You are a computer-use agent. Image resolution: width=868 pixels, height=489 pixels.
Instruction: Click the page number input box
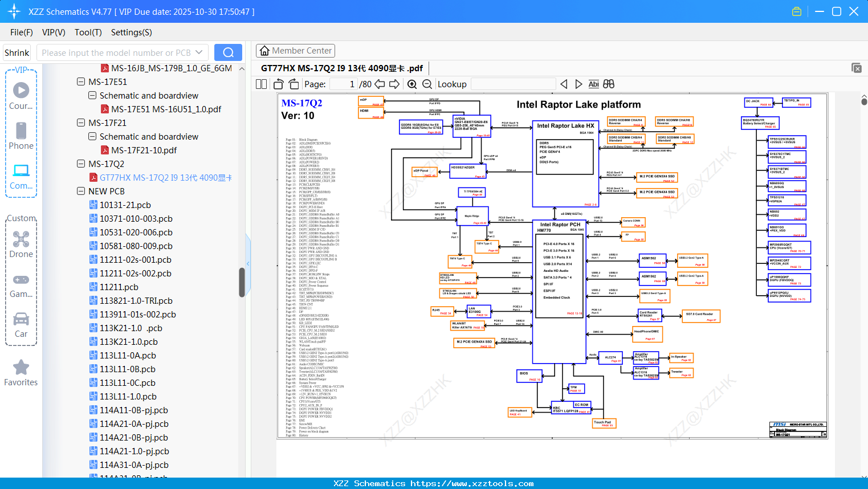coord(344,84)
